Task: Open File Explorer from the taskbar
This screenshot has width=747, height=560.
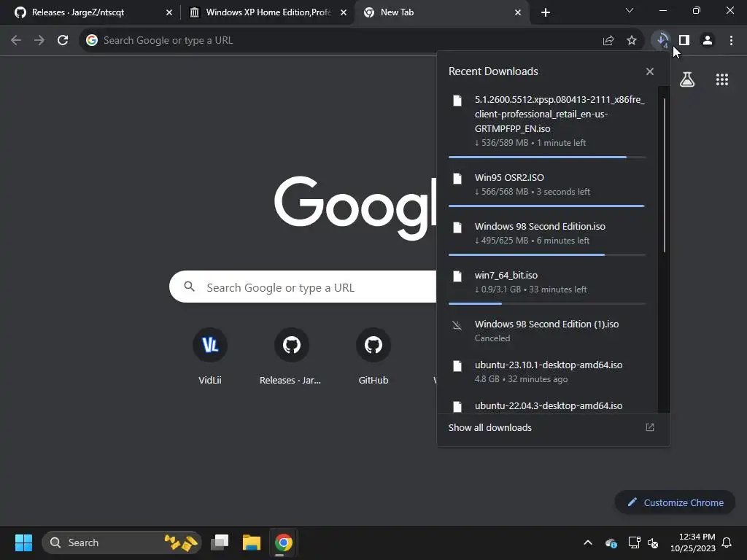Action: point(252,542)
